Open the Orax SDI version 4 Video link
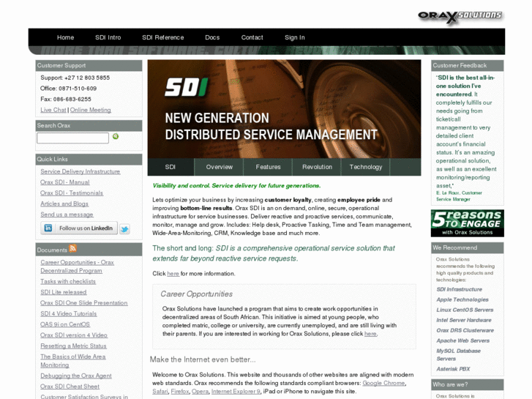Image resolution: width=532 pixels, height=399 pixels. coord(74,335)
